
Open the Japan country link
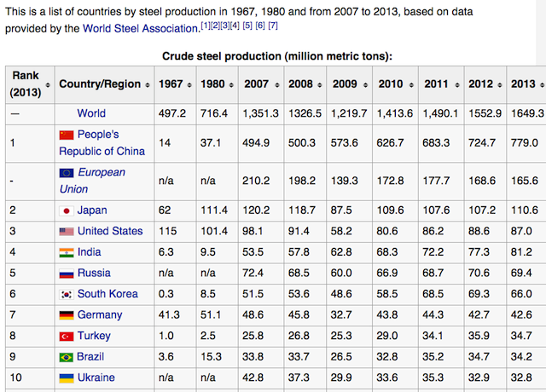pos(92,210)
